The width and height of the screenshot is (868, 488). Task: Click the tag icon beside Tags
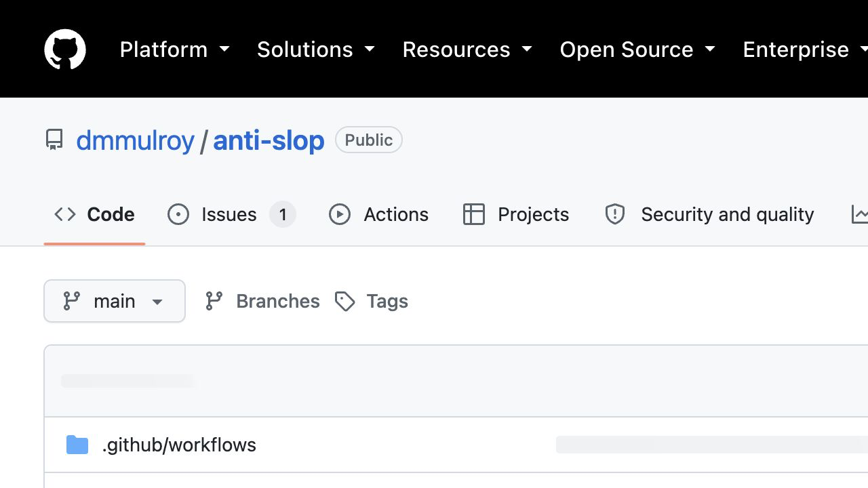coord(345,301)
